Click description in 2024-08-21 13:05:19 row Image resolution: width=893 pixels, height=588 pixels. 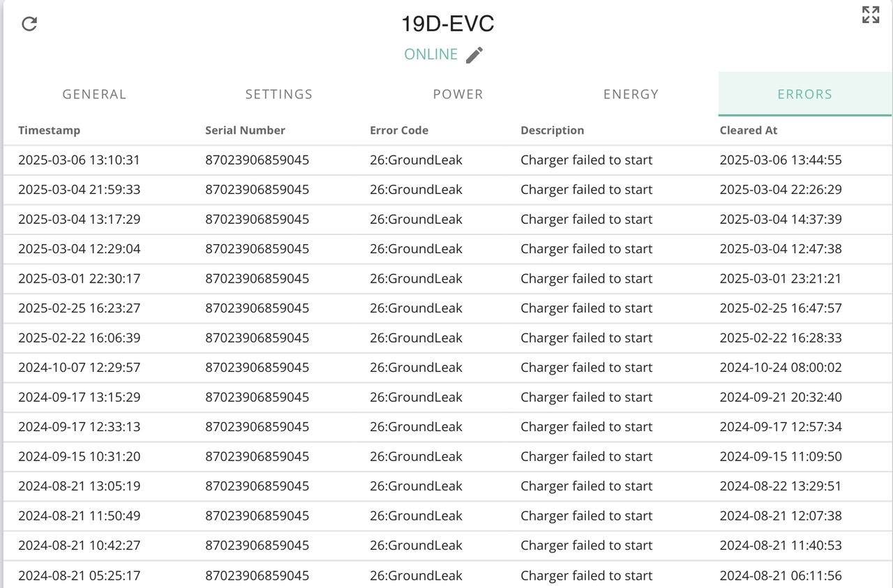tap(587, 486)
